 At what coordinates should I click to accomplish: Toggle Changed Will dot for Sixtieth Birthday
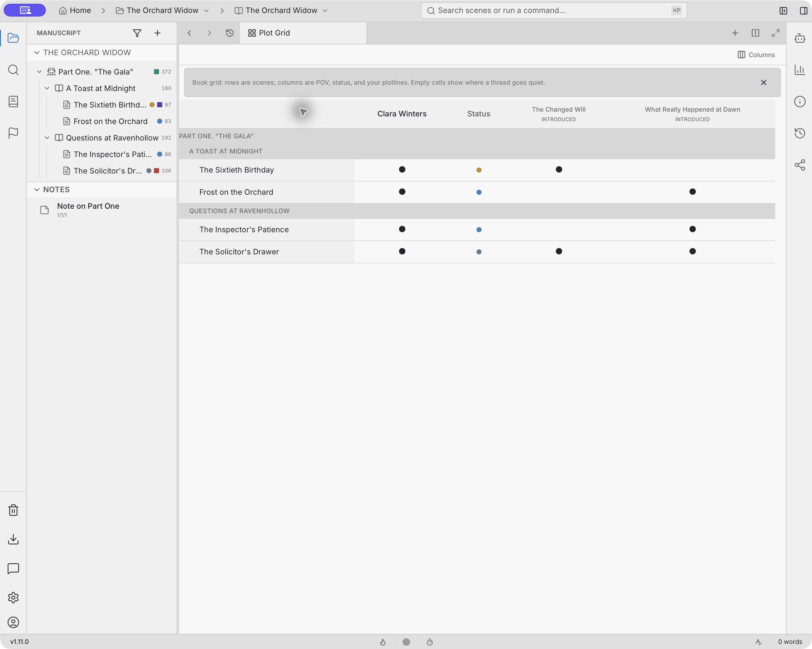tap(559, 169)
